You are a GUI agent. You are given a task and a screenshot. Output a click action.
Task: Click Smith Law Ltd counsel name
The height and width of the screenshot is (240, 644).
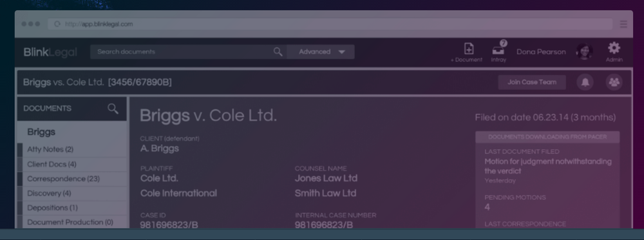coord(325,193)
